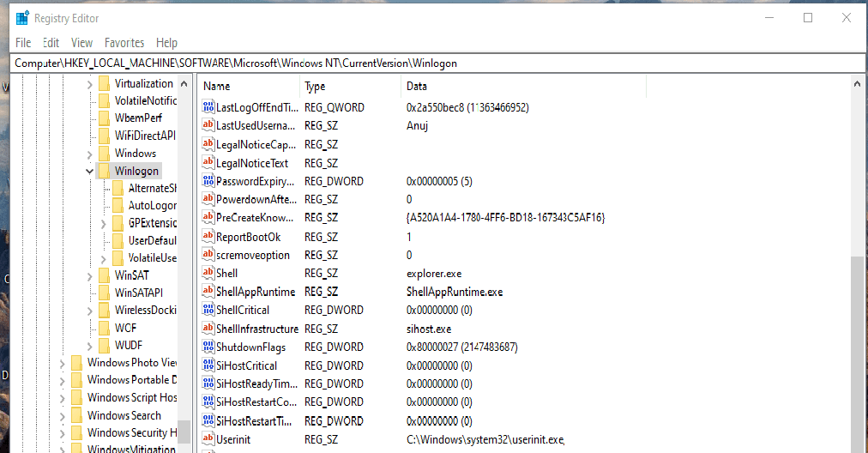
Task: Expand the VolatileUser subkey
Action: coord(104,258)
